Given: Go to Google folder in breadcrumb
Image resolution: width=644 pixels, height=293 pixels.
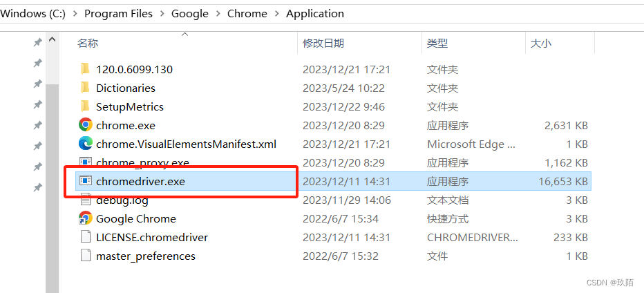Looking at the screenshot, I should tap(190, 14).
